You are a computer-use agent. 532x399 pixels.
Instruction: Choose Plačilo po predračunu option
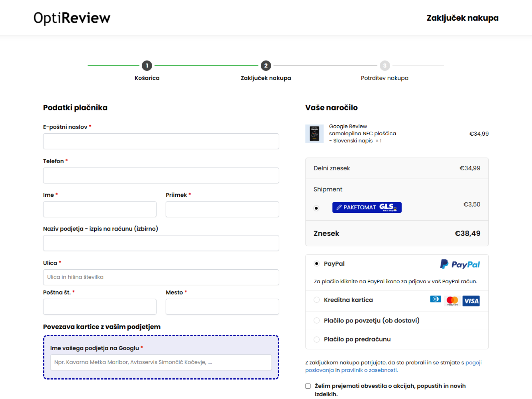tap(317, 339)
